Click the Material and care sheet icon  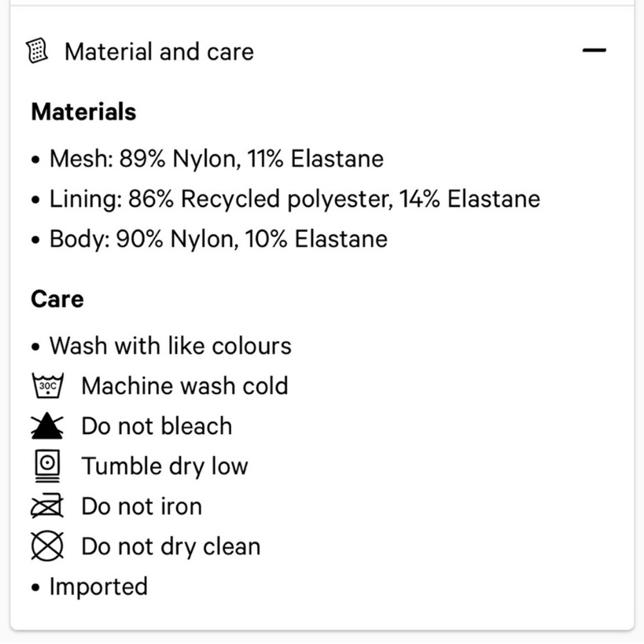coord(39,51)
